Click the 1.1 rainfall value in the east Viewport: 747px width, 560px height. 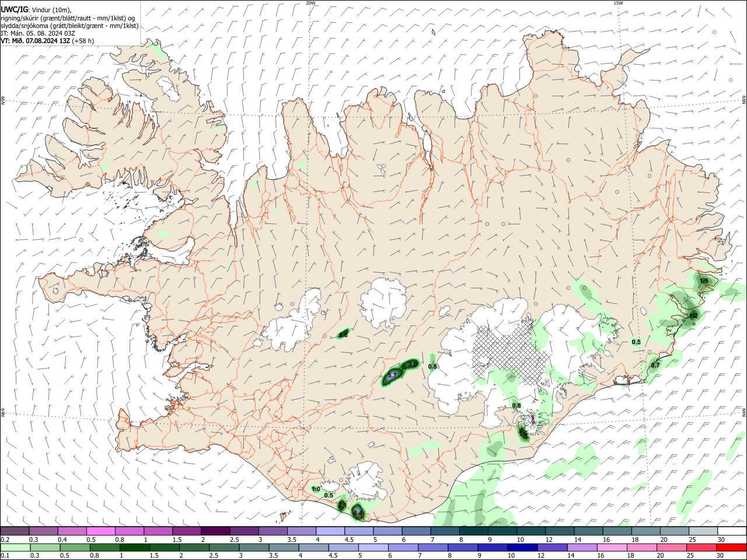pos(704,281)
